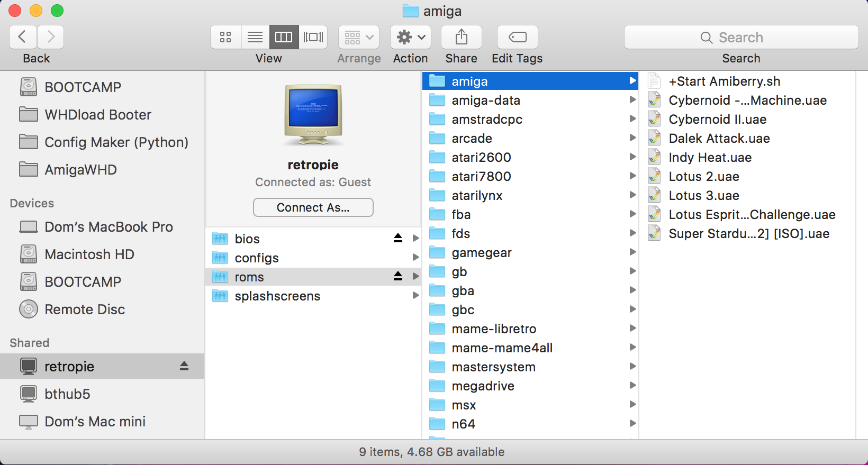
Task: Select bthub5 shared computer
Action: [102, 394]
